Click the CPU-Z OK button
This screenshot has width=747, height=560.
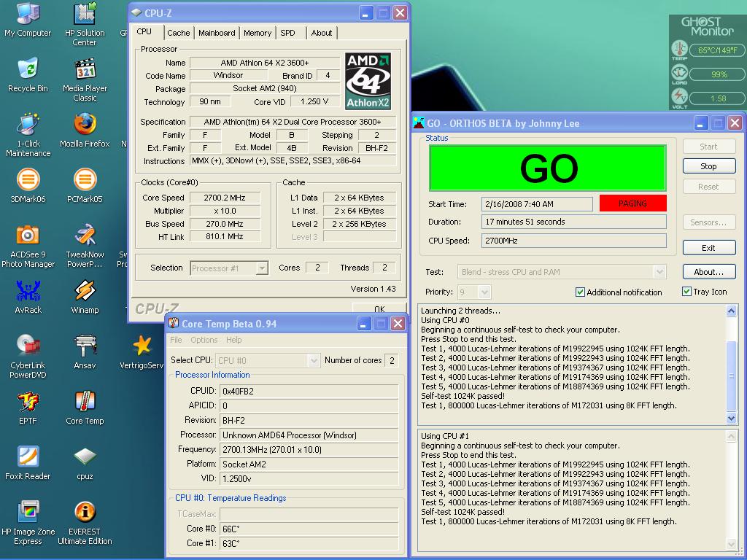click(379, 308)
